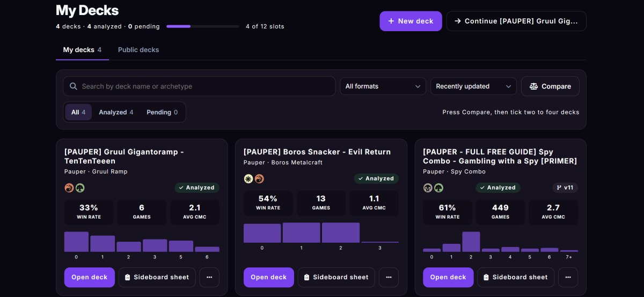Click '2.7' avg CMC stat
Screen dimensions: 644x297
(x=553, y=212)
